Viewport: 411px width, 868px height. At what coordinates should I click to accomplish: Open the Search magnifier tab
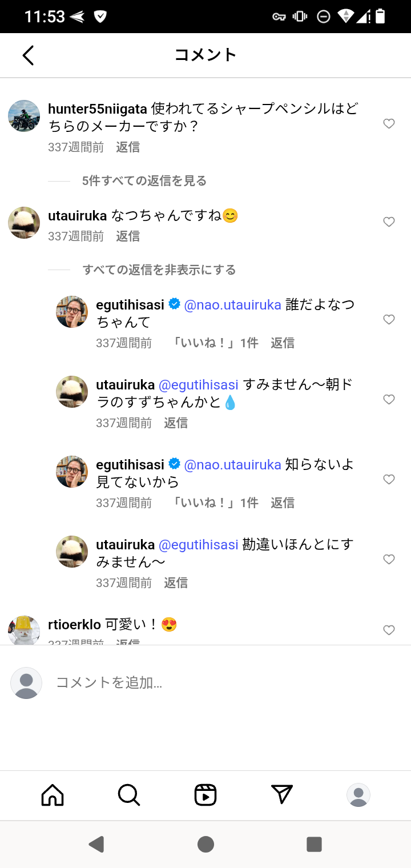click(129, 794)
